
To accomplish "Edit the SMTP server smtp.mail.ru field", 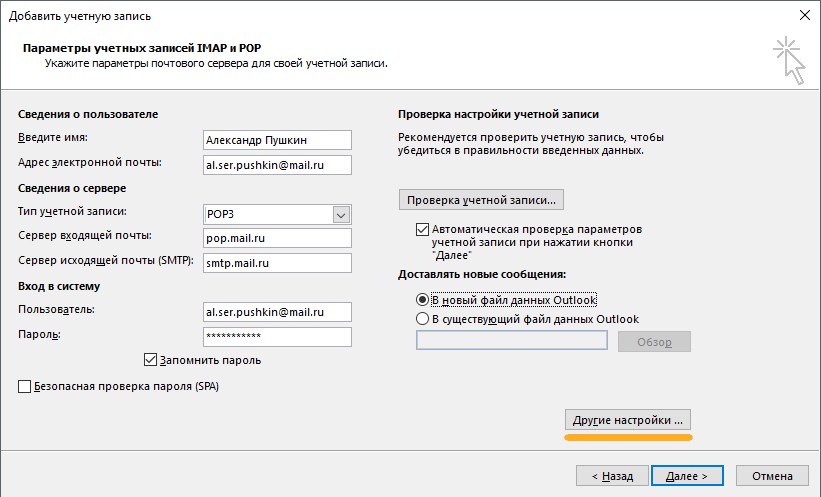I will [x=277, y=263].
